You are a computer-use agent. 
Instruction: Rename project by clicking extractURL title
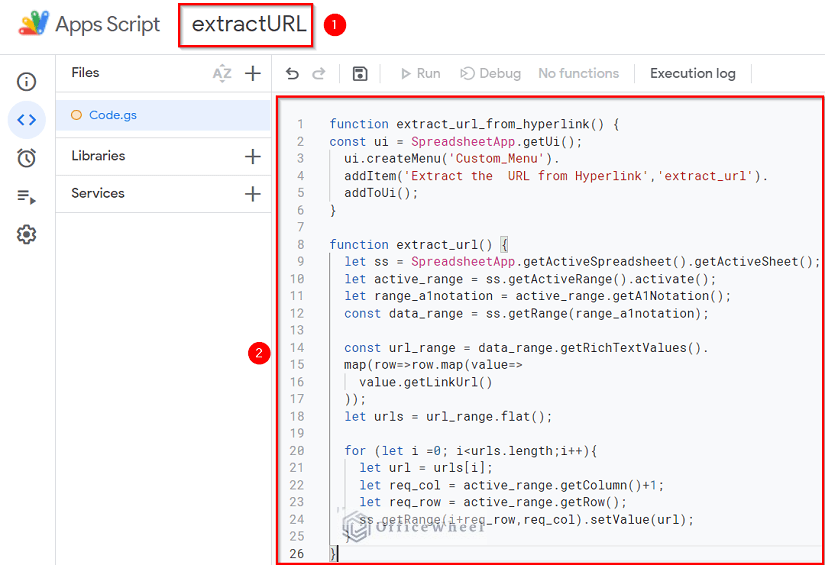[x=248, y=24]
